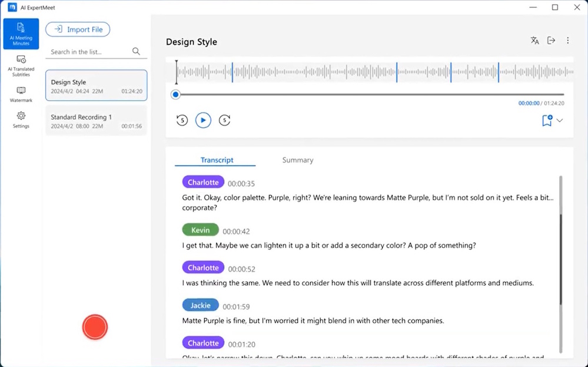Play the Design Style recording
Image resolution: width=588 pixels, height=367 pixels.
coord(203,120)
